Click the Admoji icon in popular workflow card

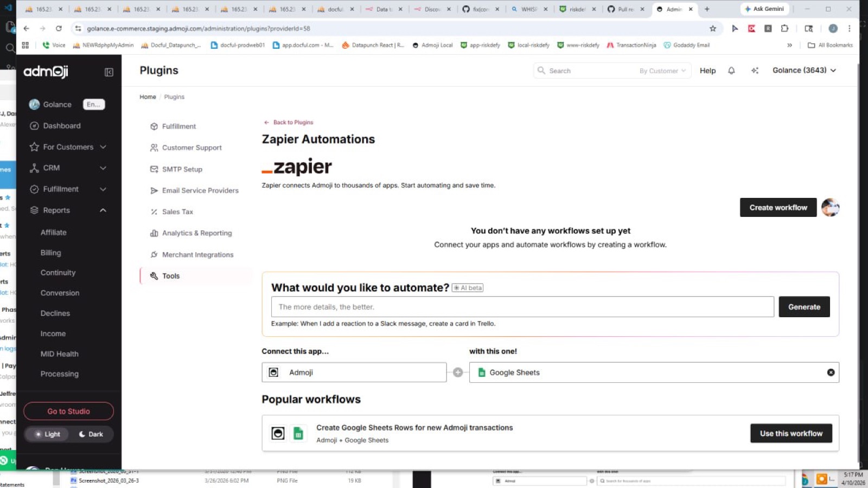[x=278, y=433]
